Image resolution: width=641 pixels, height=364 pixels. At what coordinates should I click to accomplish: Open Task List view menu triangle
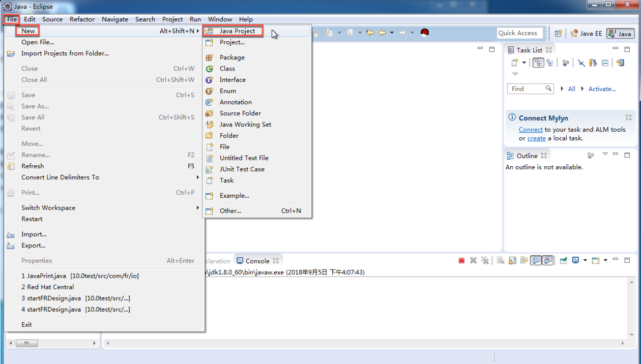click(x=515, y=74)
